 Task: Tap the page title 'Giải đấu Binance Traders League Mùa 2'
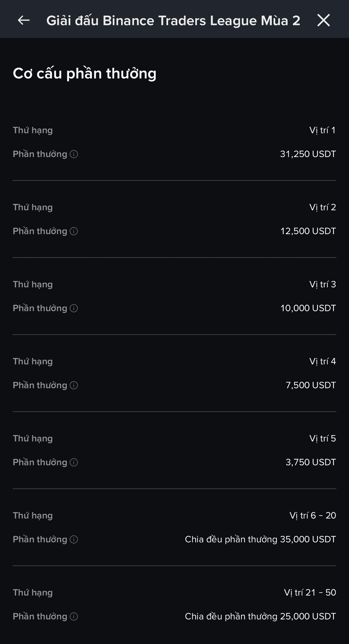coord(173,20)
